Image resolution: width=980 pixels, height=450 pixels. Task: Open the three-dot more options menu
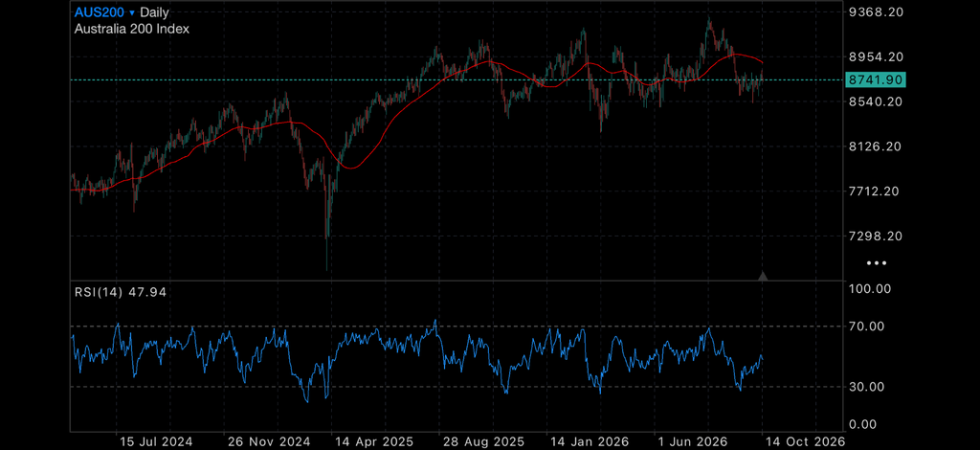click(x=877, y=263)
